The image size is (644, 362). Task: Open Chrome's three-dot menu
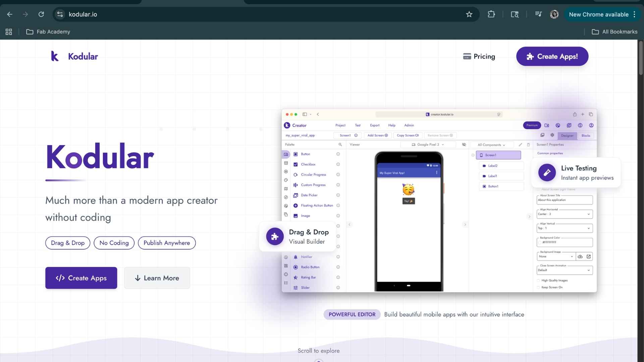(x=634, y=14)
